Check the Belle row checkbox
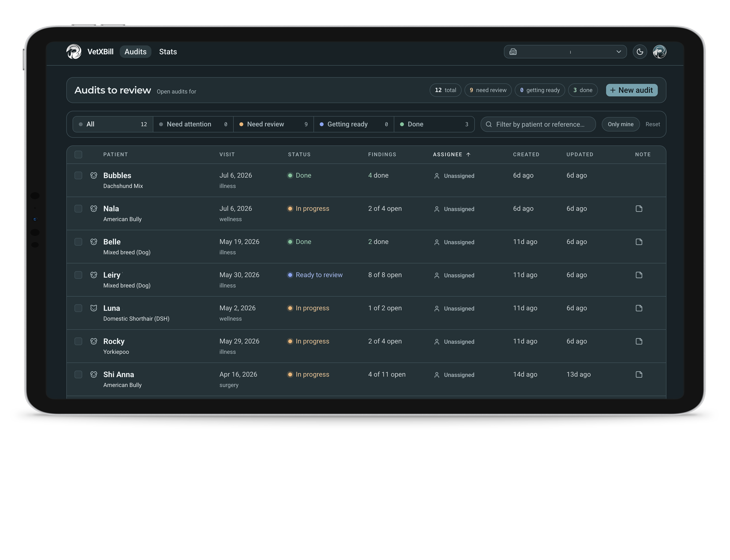The width and height of the screenshot is (730, 560). [78, 242]
